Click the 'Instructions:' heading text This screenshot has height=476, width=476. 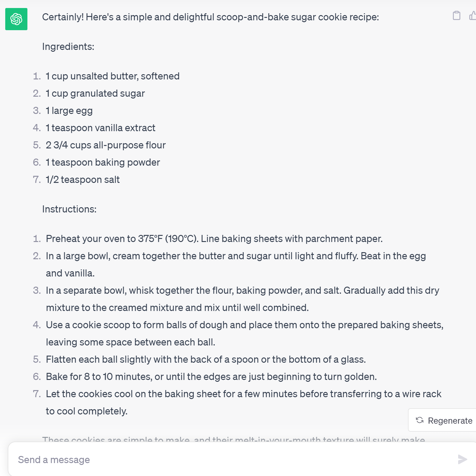pos(69,209)
